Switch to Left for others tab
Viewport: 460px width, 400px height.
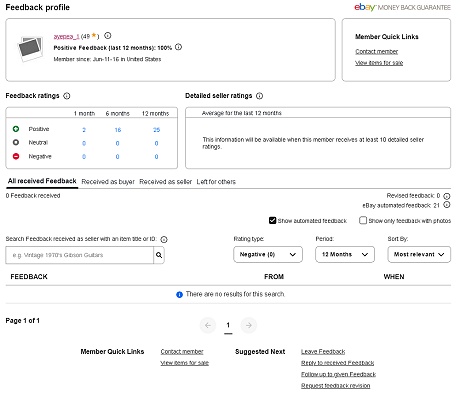(x=216, y=182)
